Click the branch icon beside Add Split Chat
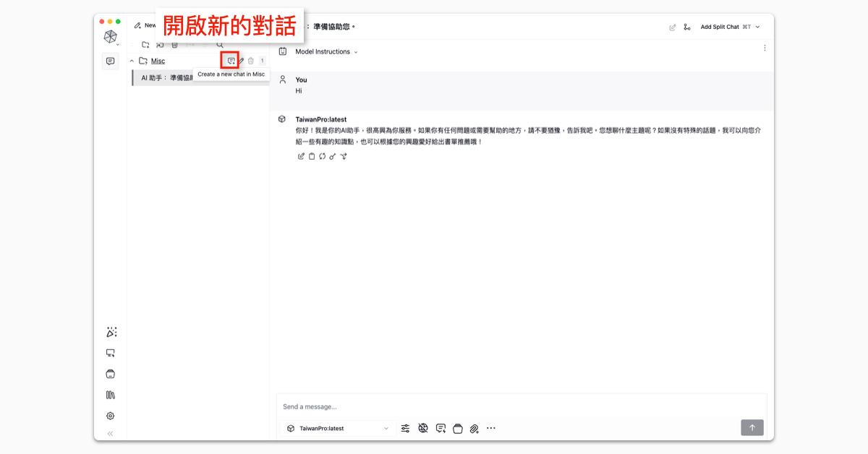 (686, 27)
